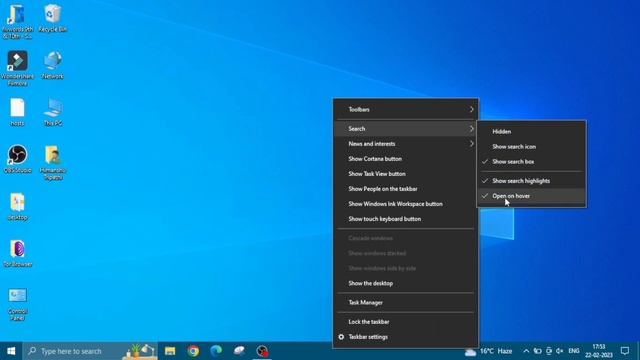Select the OBS Studio desktop shortcut

pos(18,159)
